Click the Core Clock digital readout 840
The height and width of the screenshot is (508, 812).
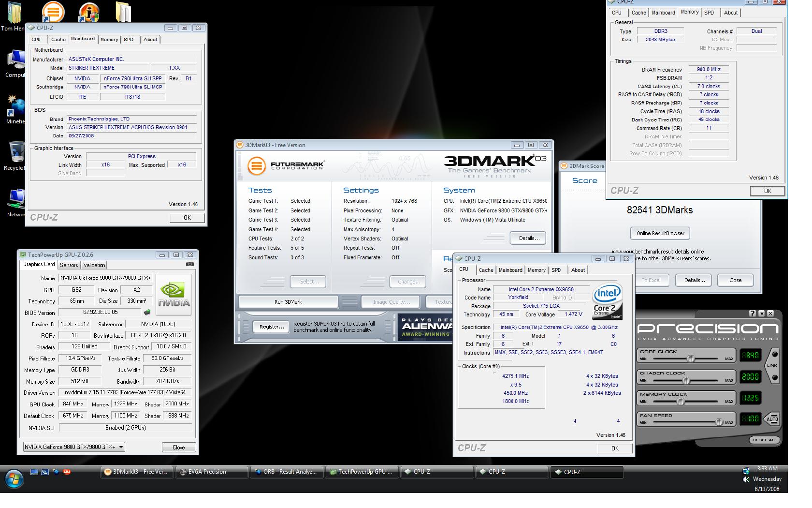point(750,355)
